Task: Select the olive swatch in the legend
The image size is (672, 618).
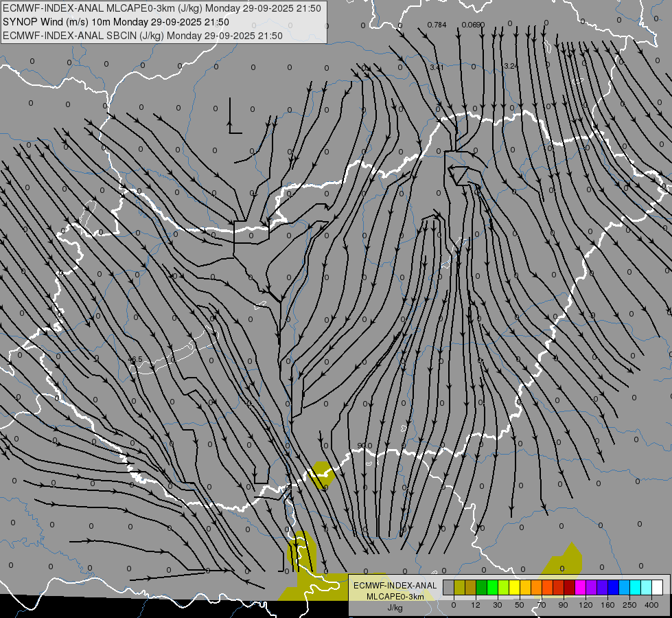Action: point(459,587)
